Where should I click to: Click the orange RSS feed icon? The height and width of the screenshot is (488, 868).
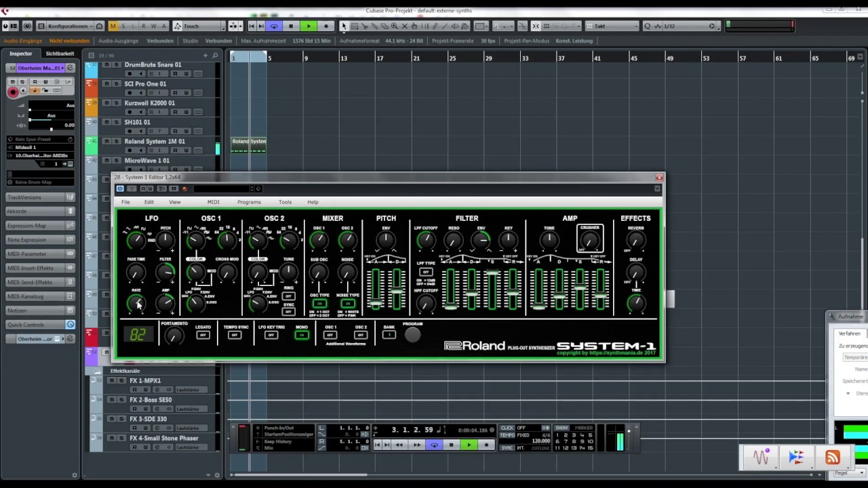tap(832, 457)
